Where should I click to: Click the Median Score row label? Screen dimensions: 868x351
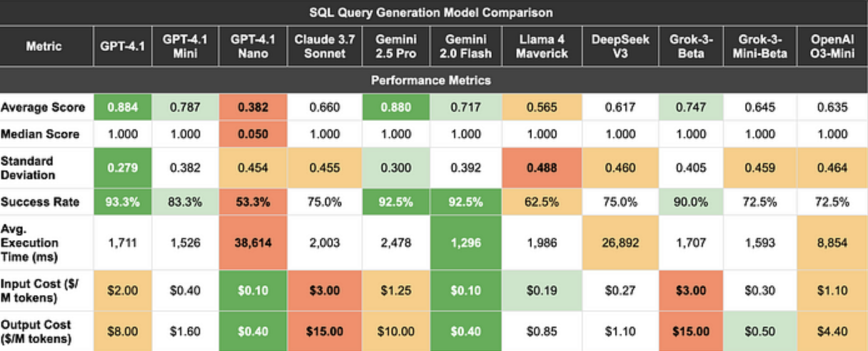tap(46, 134)
